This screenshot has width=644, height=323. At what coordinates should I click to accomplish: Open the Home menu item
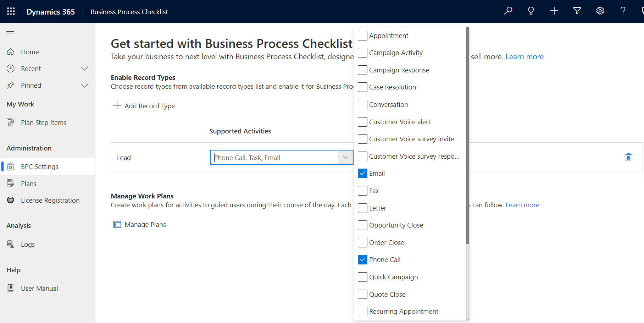coord(48,52)
